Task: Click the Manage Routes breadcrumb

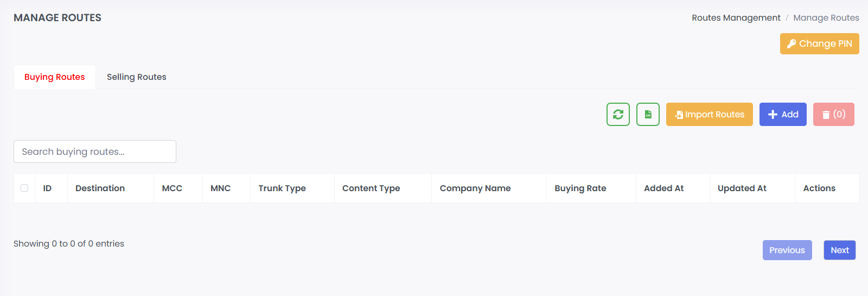Action: [826, 18]
